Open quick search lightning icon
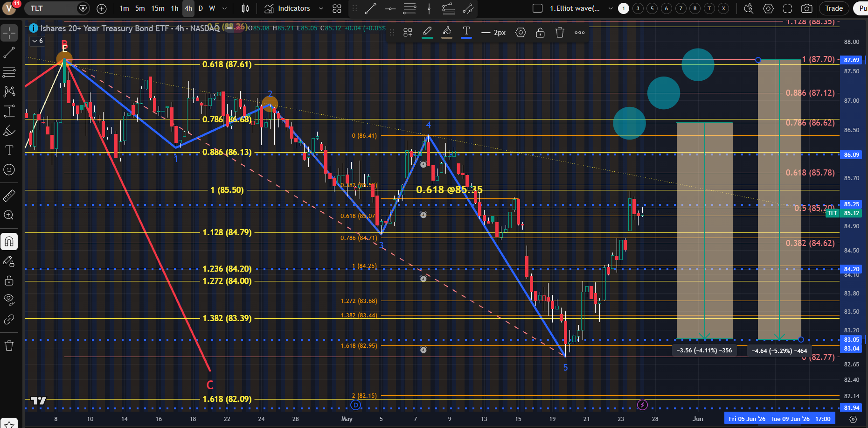This screenshot has width=868, height=428. (749, 8)
